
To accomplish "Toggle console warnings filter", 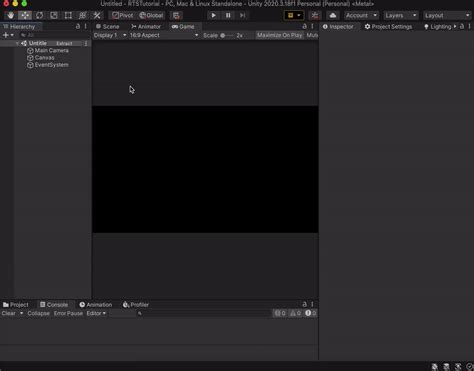I will pos(295,313).
